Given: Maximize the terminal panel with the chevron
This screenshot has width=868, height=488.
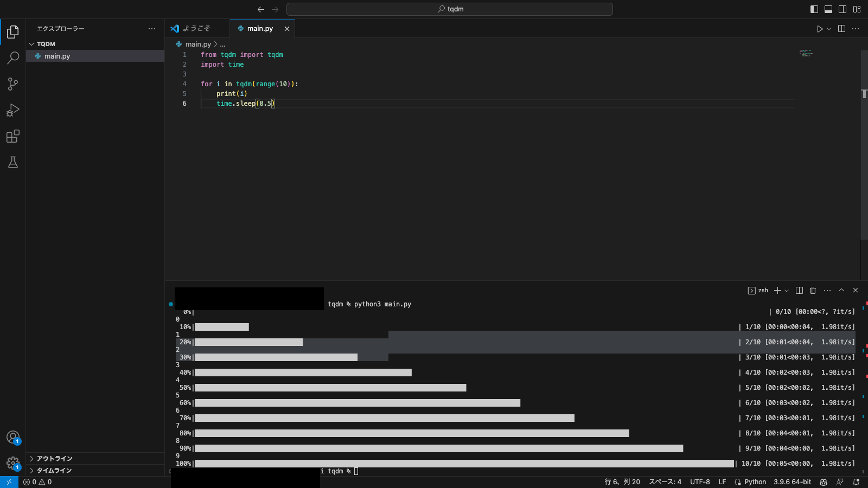Looking at the screenshot, I should point(841,290).
